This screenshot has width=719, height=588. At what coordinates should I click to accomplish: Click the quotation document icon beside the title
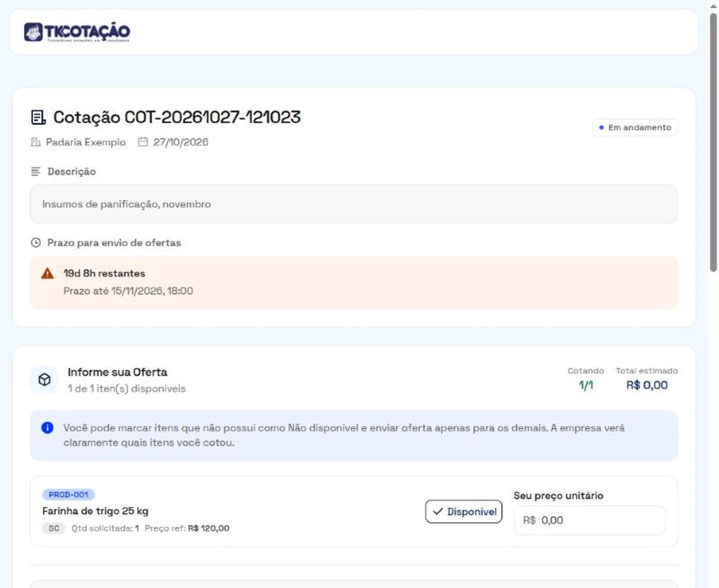(38, 117)
